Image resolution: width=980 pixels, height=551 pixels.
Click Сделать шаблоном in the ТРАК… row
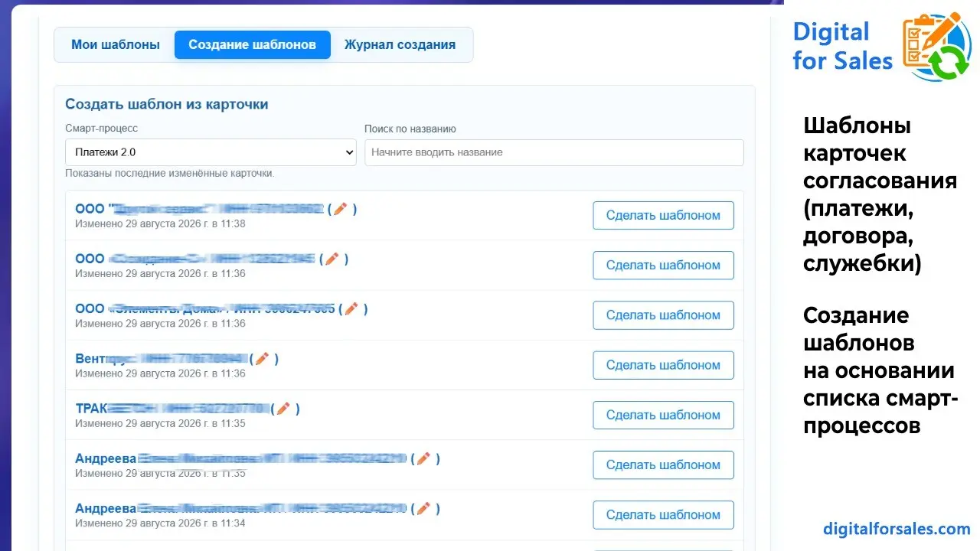click(x=663, y=415)
